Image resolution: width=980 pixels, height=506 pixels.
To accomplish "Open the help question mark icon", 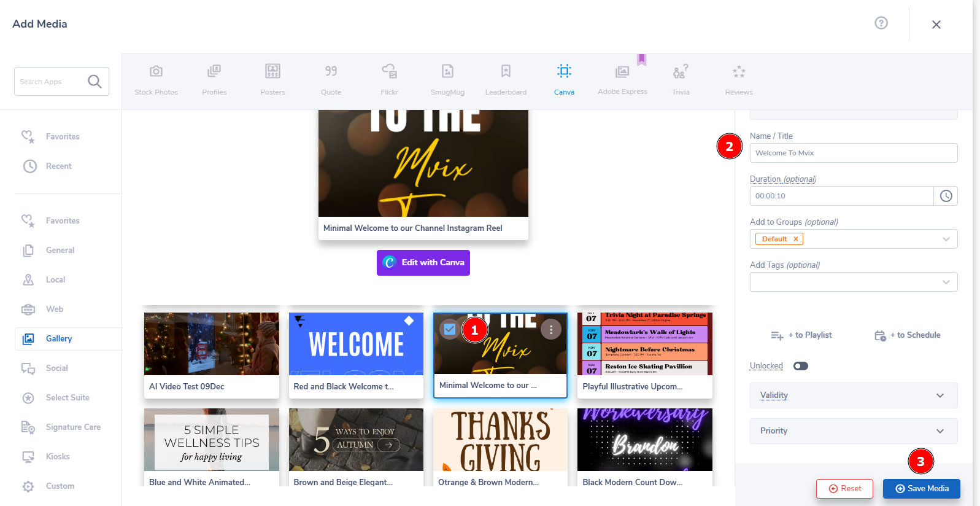I will tap(881, 23).
